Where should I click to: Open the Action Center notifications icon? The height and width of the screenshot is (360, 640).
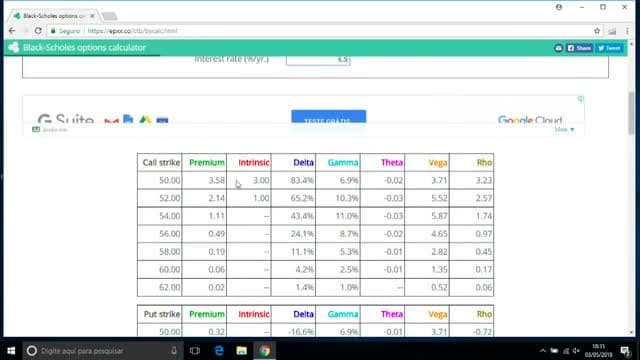tap(625, 351)
